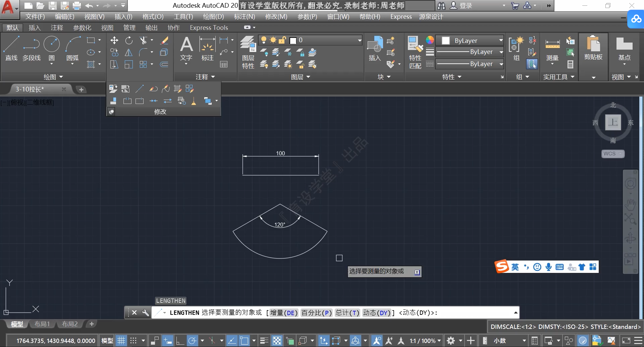The height and width of the screenshot is (347, 644).
Task: Open the annotation scale 1:1 / 100% dropdown
Action: pos(425,341)
